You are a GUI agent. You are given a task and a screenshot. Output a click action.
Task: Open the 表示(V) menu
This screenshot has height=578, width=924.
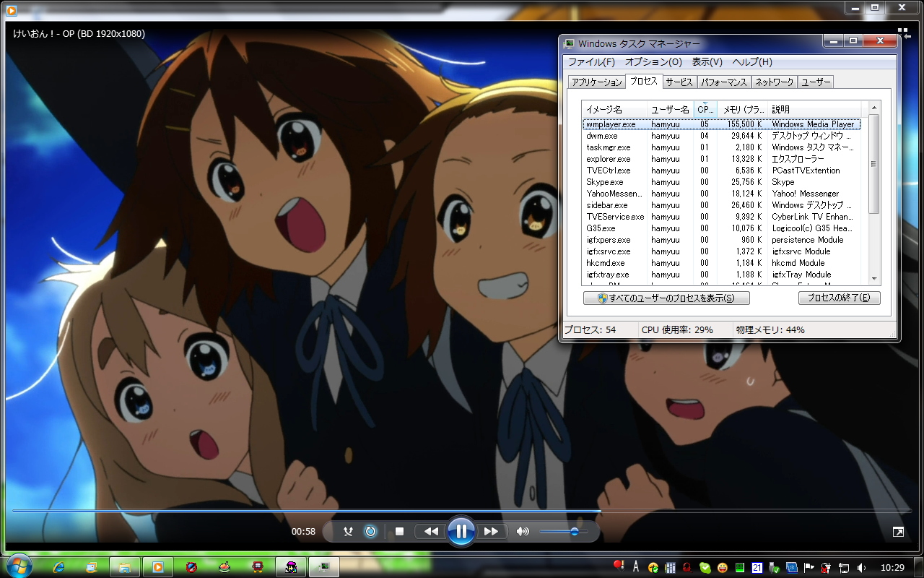pyautogui.click(x=707, y=62)
